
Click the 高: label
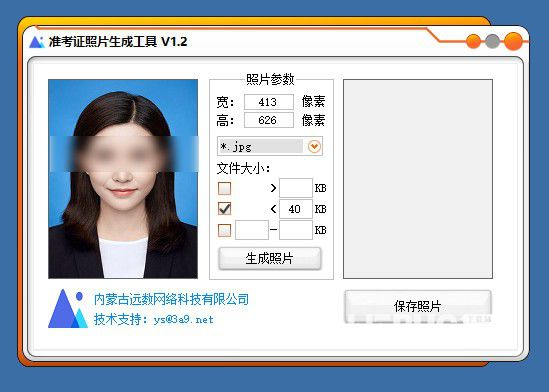pos(225,121)
